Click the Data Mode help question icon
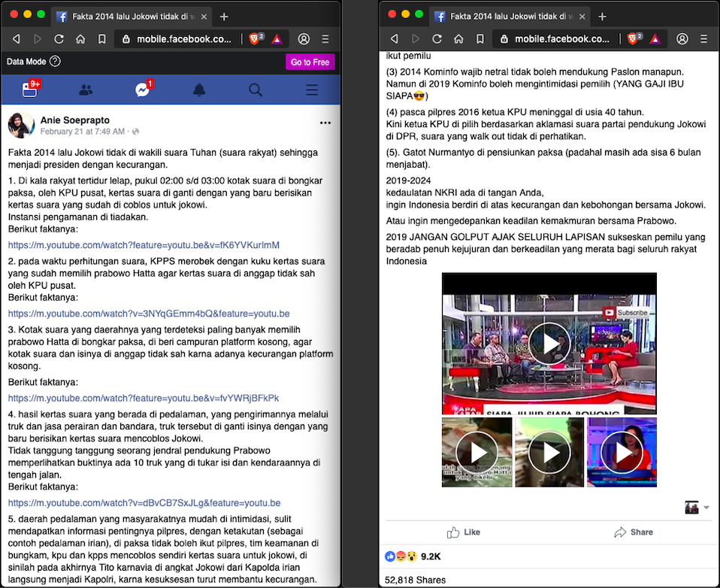This screenshot has height=588, width=720. [x=55, y=62]
